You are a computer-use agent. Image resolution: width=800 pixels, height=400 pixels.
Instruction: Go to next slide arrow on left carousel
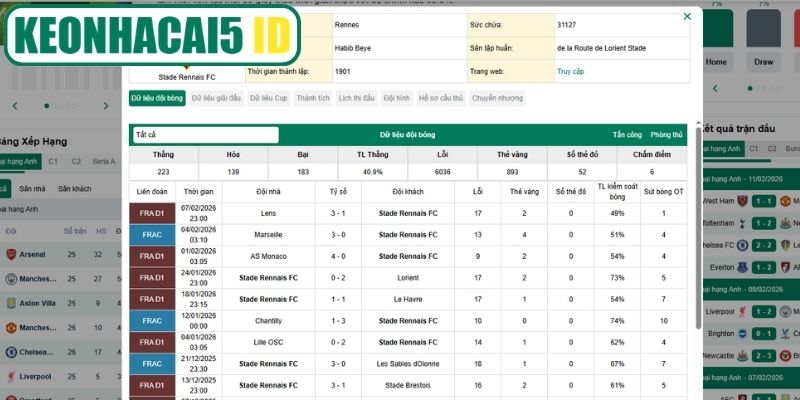pyautogui.click(x=106, y=106)
